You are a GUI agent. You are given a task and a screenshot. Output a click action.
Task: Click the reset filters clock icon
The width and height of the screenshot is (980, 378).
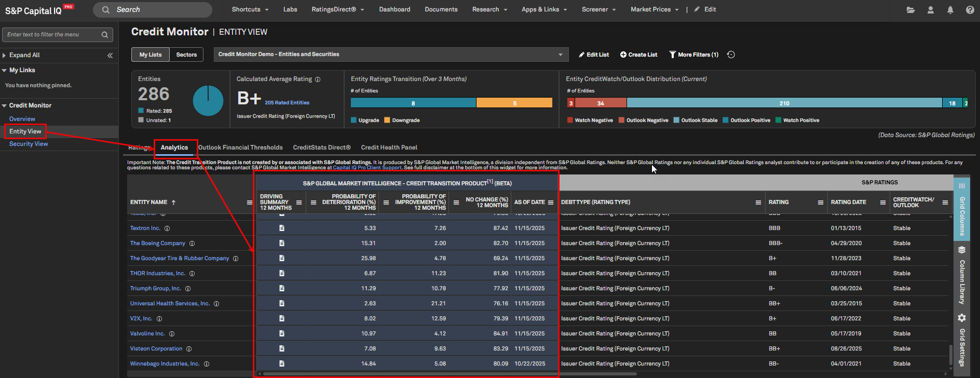click(x=731, y=55)
